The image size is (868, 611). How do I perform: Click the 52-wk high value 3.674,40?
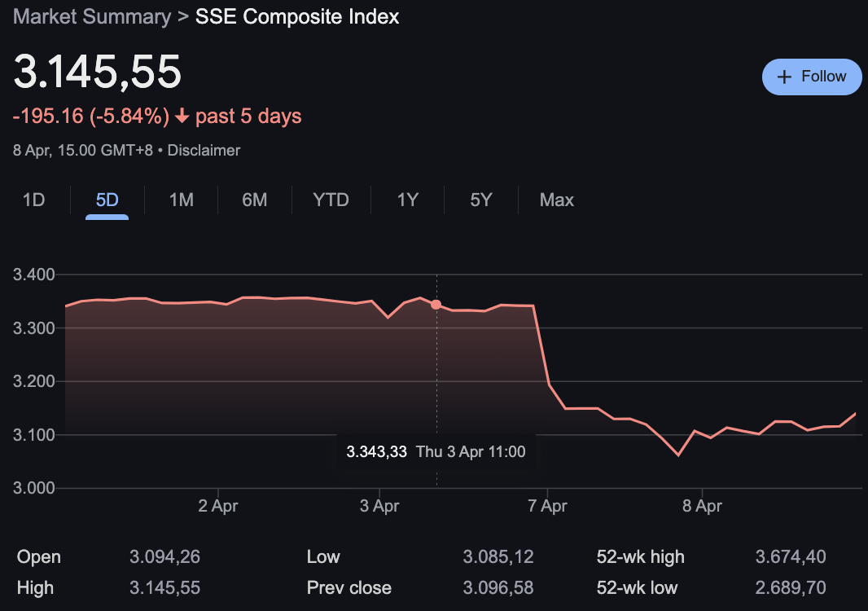pos(791,556)
